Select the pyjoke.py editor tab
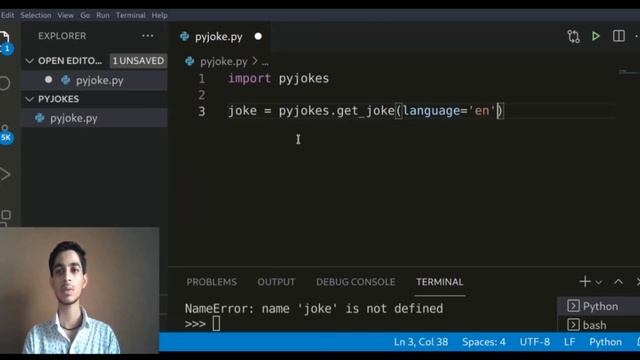 (218, 37)
